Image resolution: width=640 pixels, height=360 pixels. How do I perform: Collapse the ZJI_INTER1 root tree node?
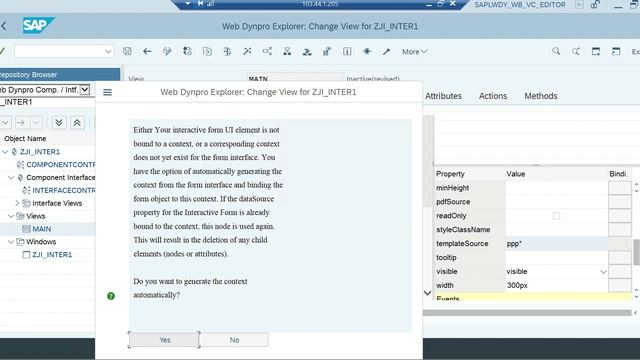coord(5,152)
